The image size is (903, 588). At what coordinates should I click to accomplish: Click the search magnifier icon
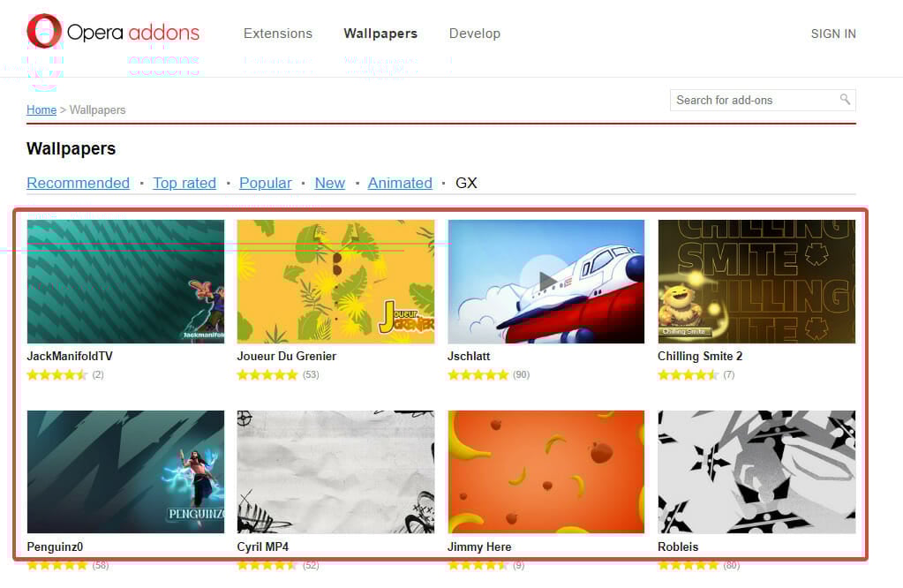coord(845,99)
